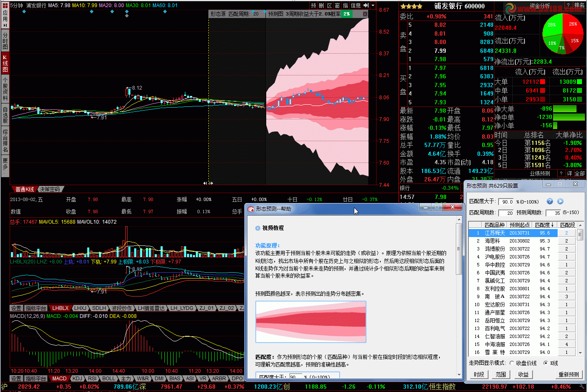Select the MACD indicator tab
This screenshot has height=392, width=587.
click(x=59, y=378)
